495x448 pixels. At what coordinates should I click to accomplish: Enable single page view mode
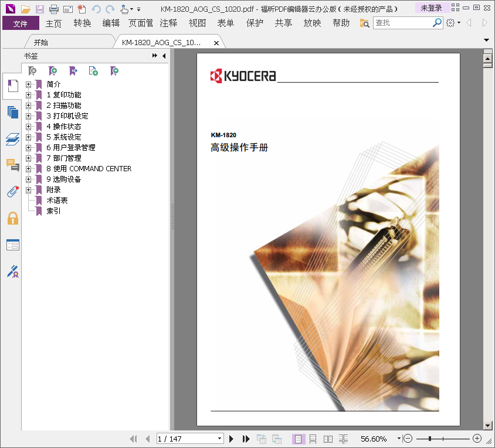(299, 439)
